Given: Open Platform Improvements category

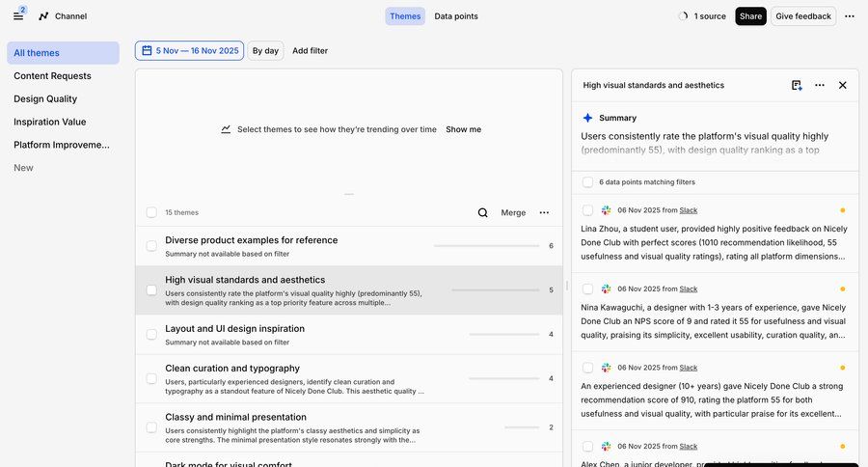Looking at the screenshot, I should (62, 145).
